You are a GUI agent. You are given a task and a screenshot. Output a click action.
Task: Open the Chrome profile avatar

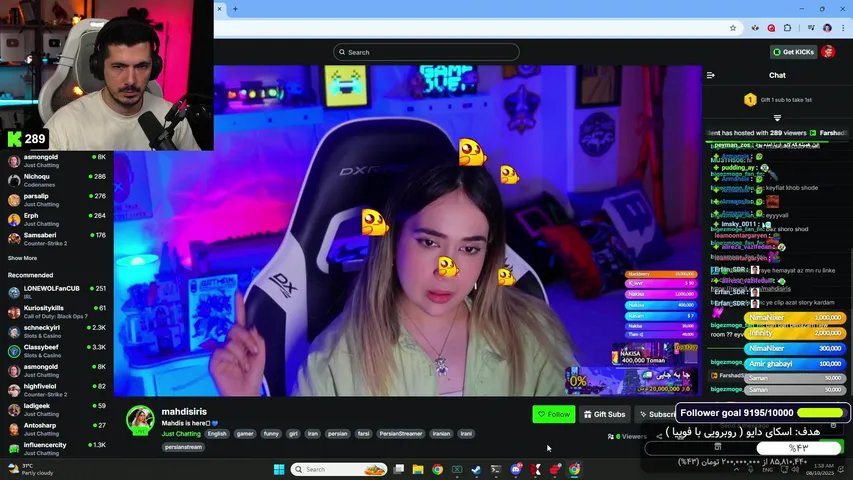tap(827, 28)
